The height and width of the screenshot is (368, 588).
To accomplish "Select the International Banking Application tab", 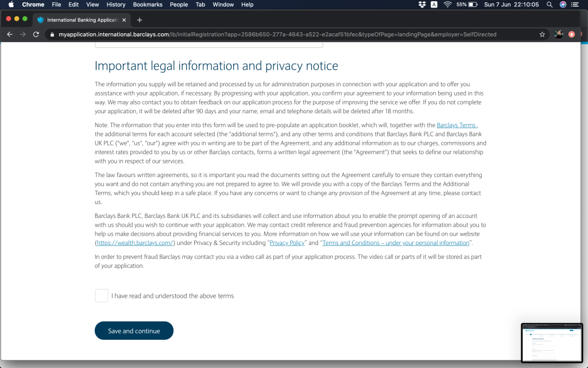I will (80, 20).
